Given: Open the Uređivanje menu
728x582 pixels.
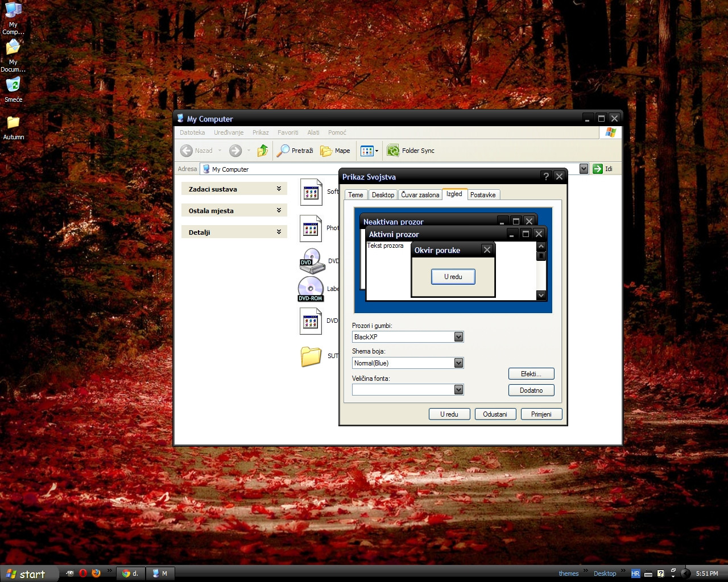Looking at the screenshot, I should (229, 132).
